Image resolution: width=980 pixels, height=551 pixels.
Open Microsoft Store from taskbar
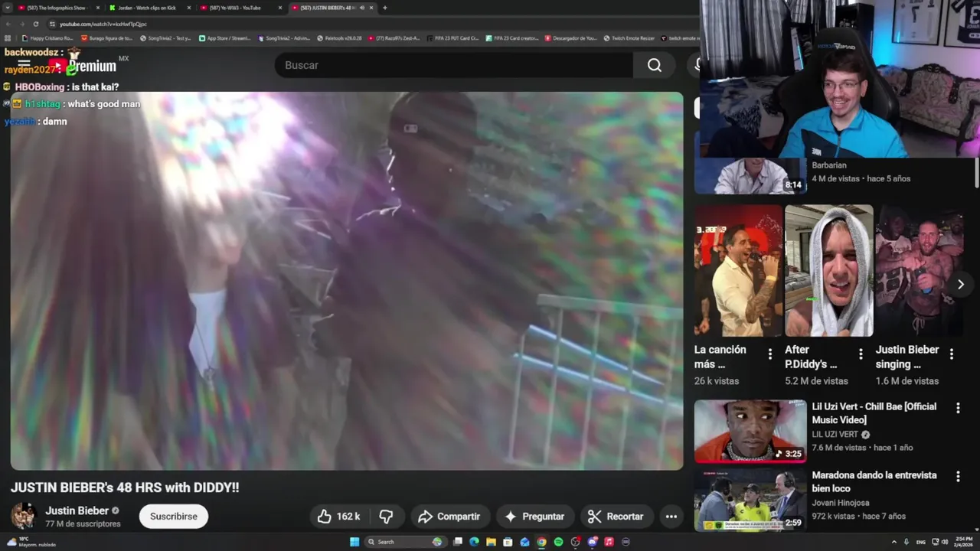pos(508,542)
